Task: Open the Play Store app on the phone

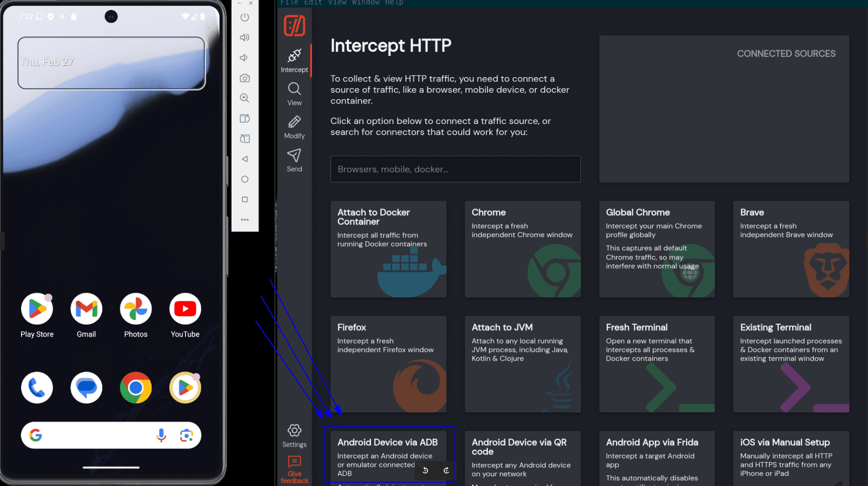Action: coord(37,309)
